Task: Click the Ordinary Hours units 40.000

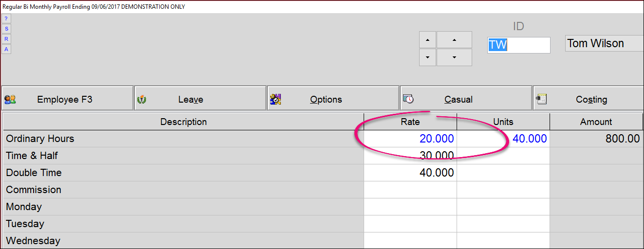Action: pyautogui.click(x=503, y=139)
